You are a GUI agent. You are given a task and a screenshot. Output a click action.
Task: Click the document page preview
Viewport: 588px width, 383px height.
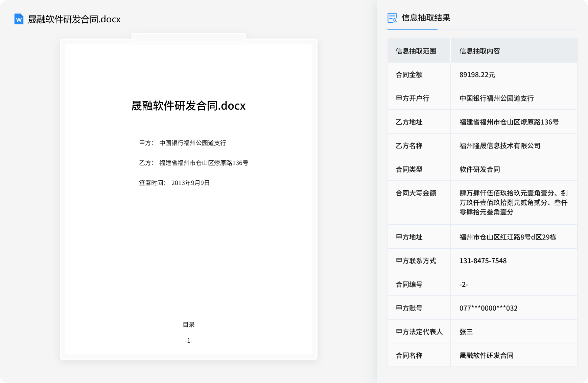point(189,199)
